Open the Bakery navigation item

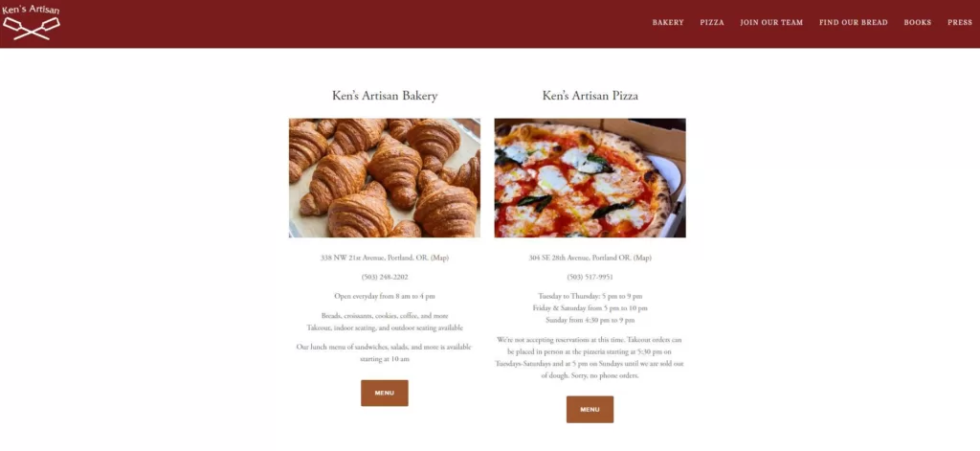(x=668, y=22)
